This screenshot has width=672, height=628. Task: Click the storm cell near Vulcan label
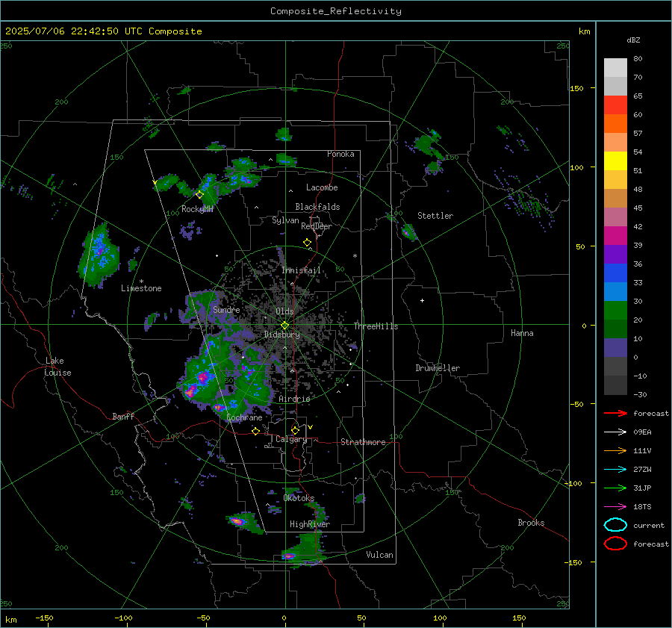click(302, 551)
